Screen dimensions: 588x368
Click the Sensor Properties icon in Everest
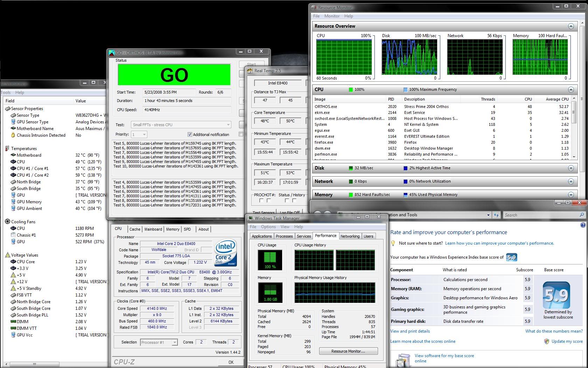point(7,109)
